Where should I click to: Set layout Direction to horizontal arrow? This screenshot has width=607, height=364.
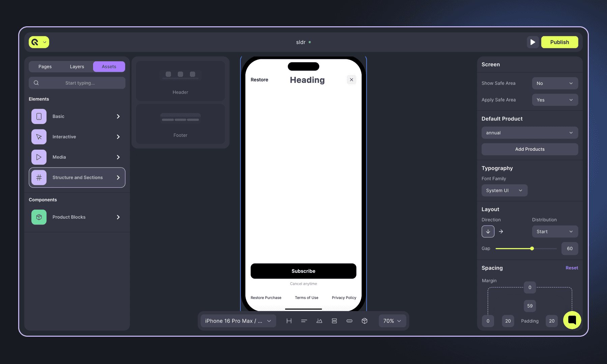tap(501, 232)
